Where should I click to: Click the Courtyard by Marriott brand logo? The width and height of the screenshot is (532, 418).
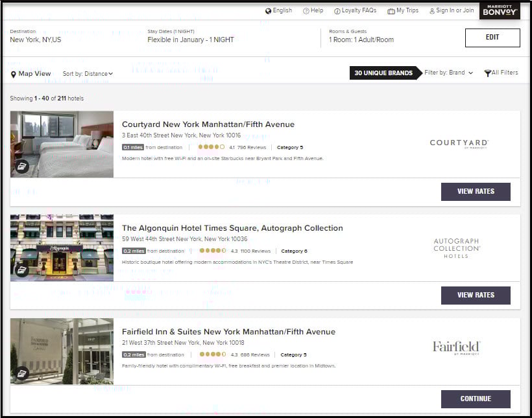tap(459, 144)
